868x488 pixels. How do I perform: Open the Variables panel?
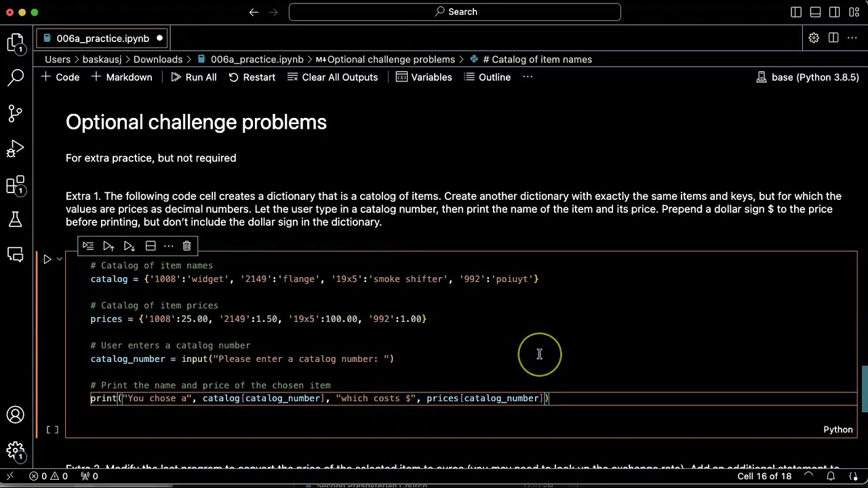pos(424,77)
